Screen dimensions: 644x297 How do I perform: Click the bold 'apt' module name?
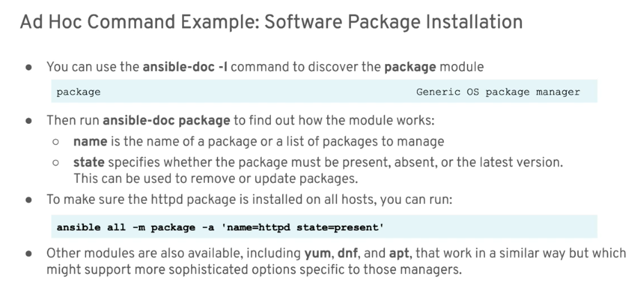[x=399, y=253]
